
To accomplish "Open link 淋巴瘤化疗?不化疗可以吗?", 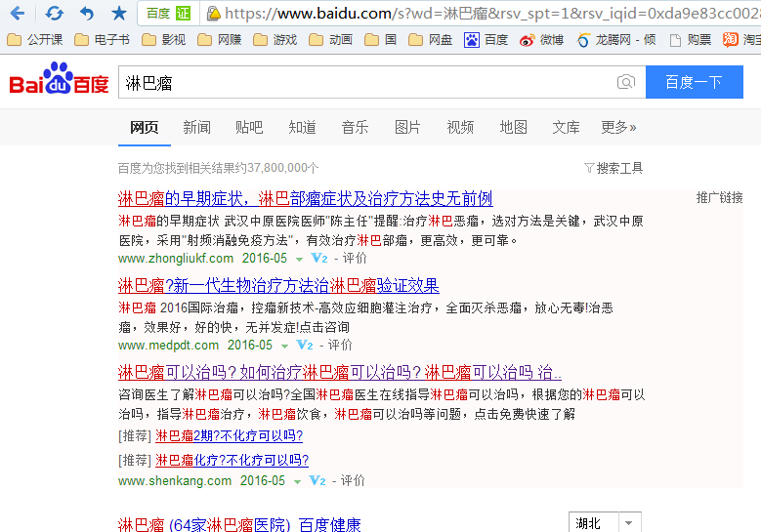I will 232,460.
